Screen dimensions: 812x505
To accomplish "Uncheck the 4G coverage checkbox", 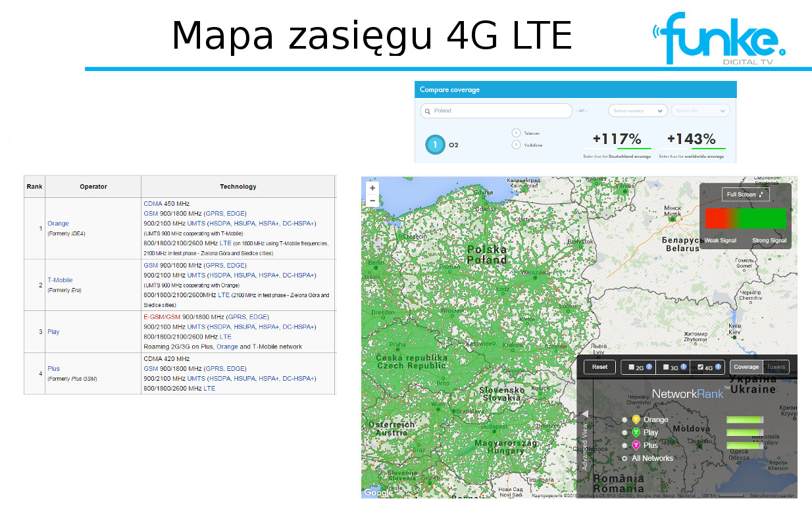I will coord(700,368).
